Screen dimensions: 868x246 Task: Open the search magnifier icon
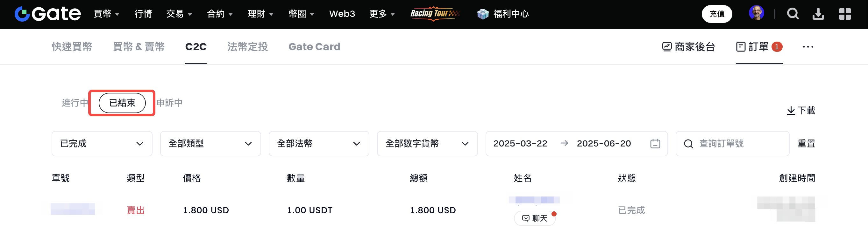tap(793, 14)
